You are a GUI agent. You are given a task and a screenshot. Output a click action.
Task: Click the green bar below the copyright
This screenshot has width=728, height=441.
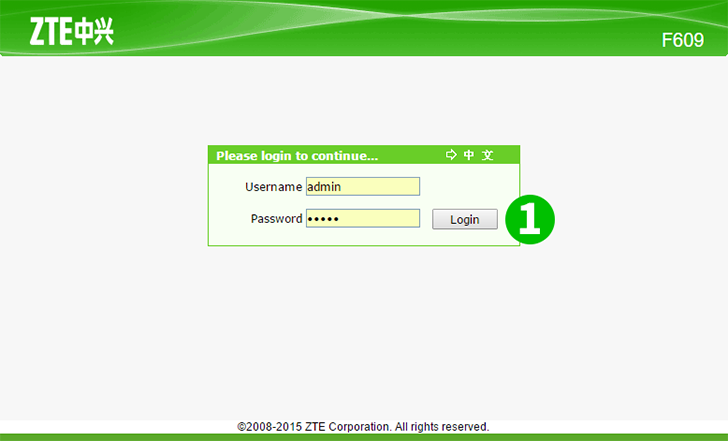coord(364,437)
